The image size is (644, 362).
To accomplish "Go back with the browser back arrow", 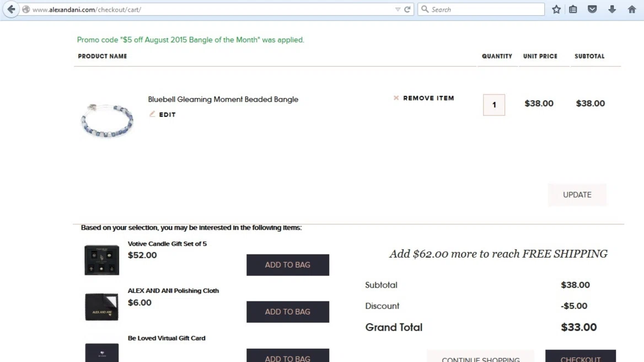I will click(x=11, y=9).
